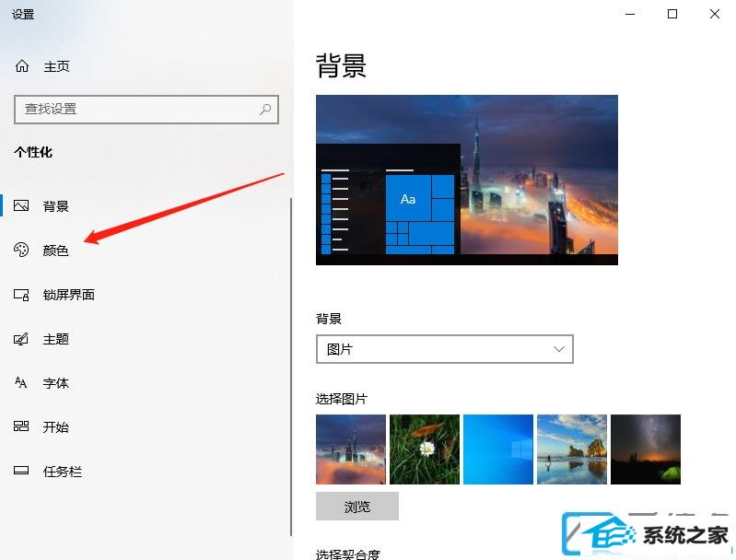Click the 浏览 browse button
Image resolution: width=736 pixels, height=560 pixels.
pyautogui.click(x=357, y=506)
